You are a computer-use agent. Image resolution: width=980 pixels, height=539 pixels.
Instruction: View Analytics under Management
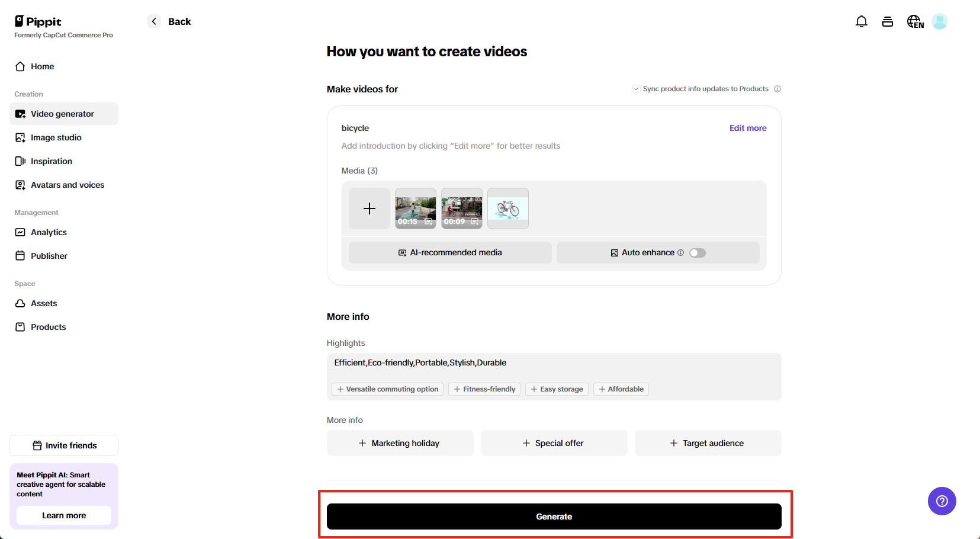point(49,232)
